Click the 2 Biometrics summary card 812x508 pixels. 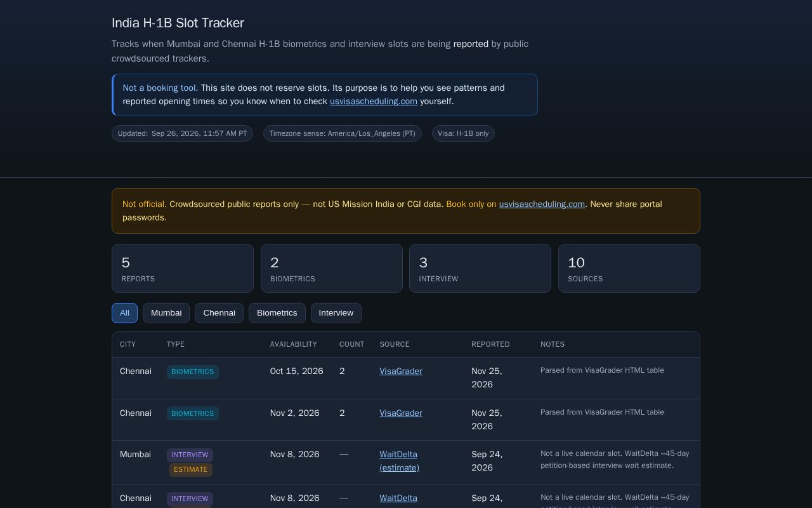(x=332, y=269)
